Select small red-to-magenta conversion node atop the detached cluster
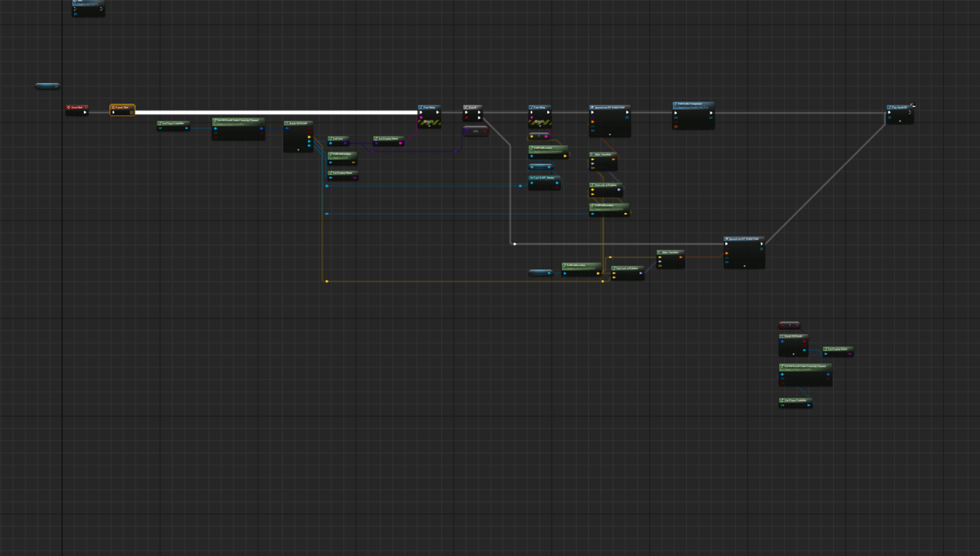The height and width of the screenshot is (556, 980). pos(790,325)
